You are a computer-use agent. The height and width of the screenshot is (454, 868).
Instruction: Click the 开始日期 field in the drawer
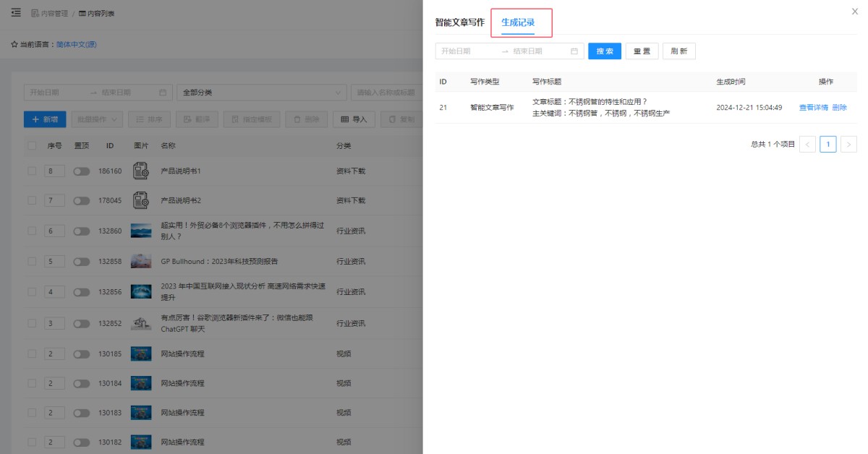tap(467, 51)
